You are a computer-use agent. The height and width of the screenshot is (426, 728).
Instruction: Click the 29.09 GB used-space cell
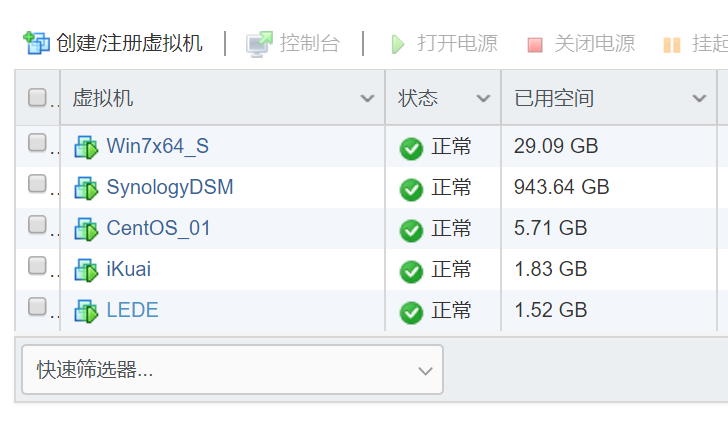point(556,146)
